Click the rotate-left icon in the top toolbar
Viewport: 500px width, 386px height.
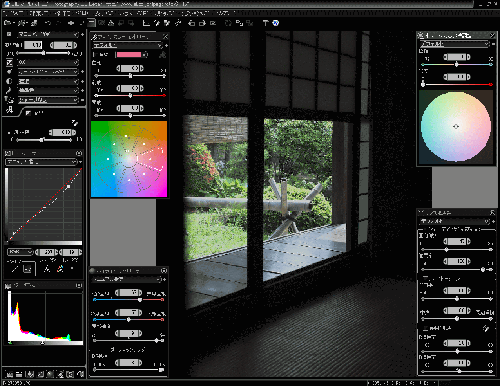191,23
